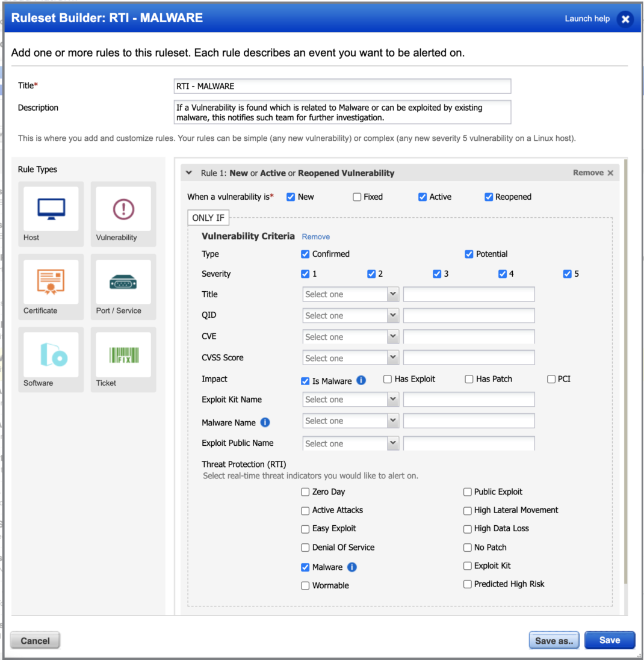Close the Ruleset Builder dialog
The height and width of the screenshot is (660, 644).
click(625, 19)
